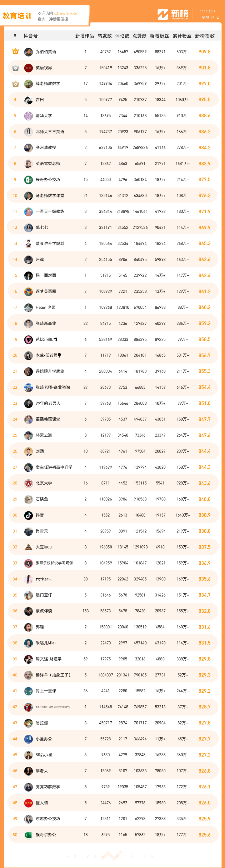
Task: Click the silver second-place medal icon
Action: (x=15, y=68)
